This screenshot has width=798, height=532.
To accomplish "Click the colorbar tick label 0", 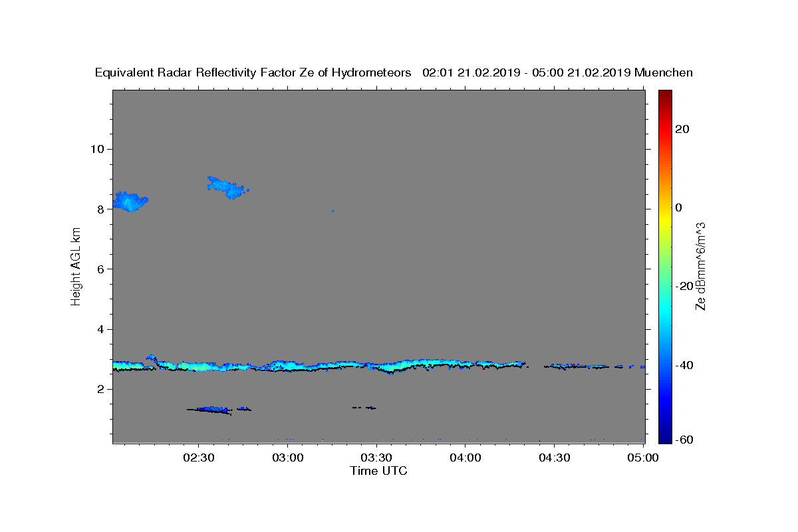I will pyautogui.click(x=679, y=207).
